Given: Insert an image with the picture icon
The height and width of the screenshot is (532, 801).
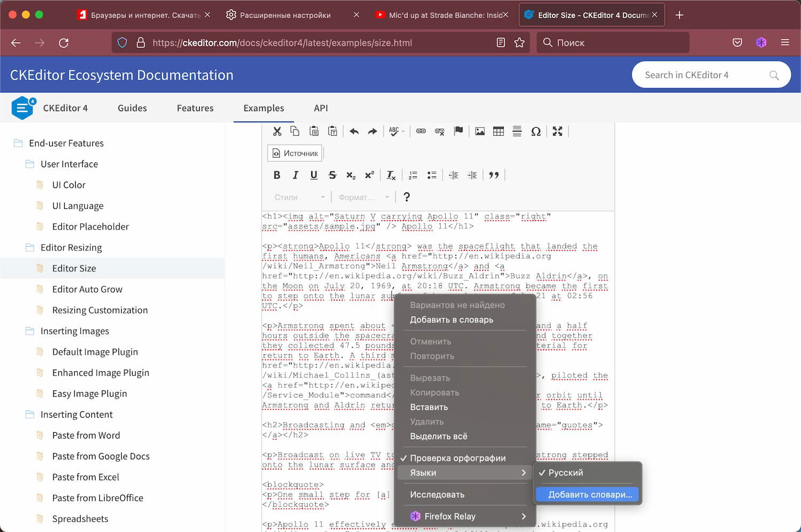Looking at the screenshot, I should tap(480, 131).
